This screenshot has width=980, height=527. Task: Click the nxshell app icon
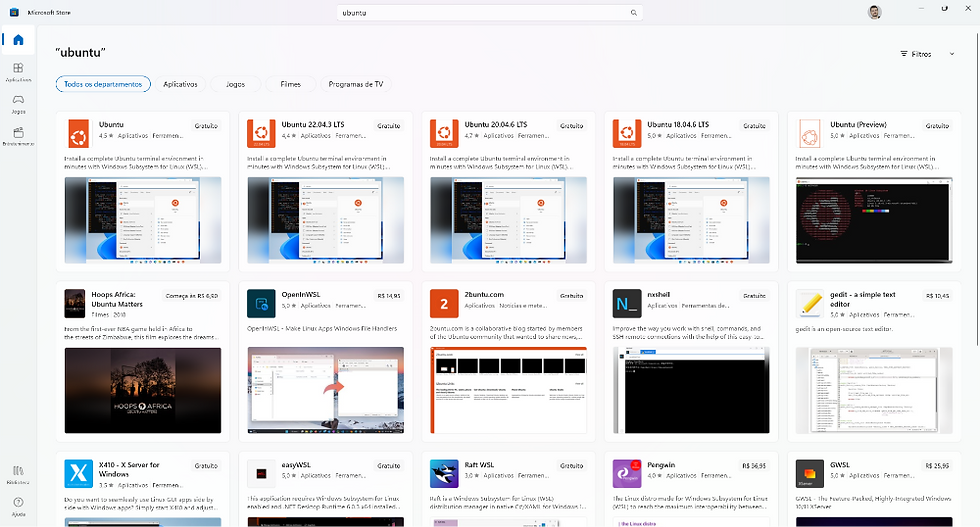pos(627,304)
